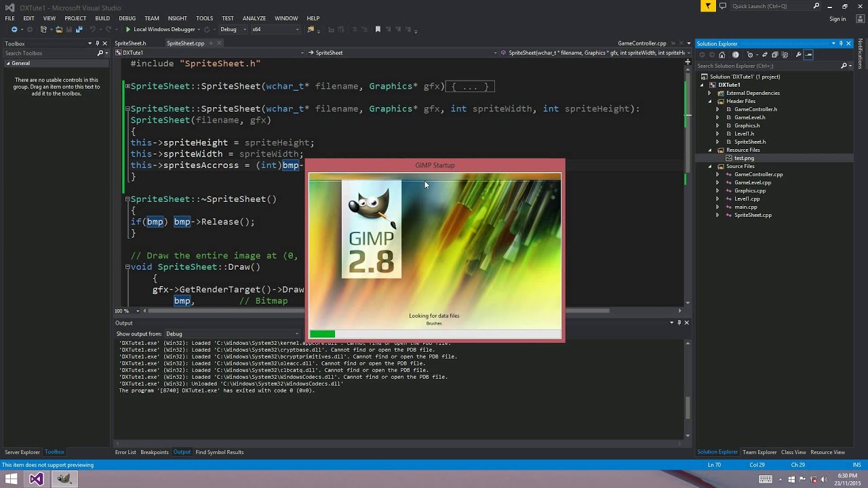Switch to the Class View tab
Image resolution: width=868 pixels, height=488 pixels.
[793, 452]
